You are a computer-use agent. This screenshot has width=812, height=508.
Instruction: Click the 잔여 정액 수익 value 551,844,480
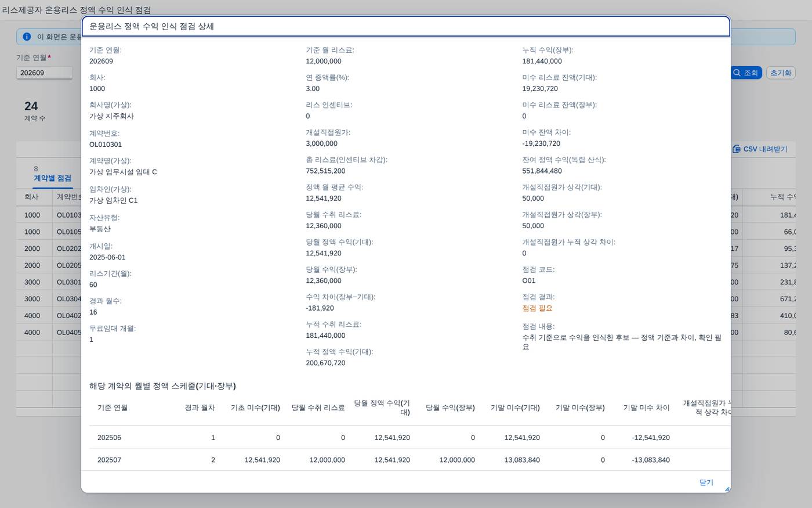point(542,171)
